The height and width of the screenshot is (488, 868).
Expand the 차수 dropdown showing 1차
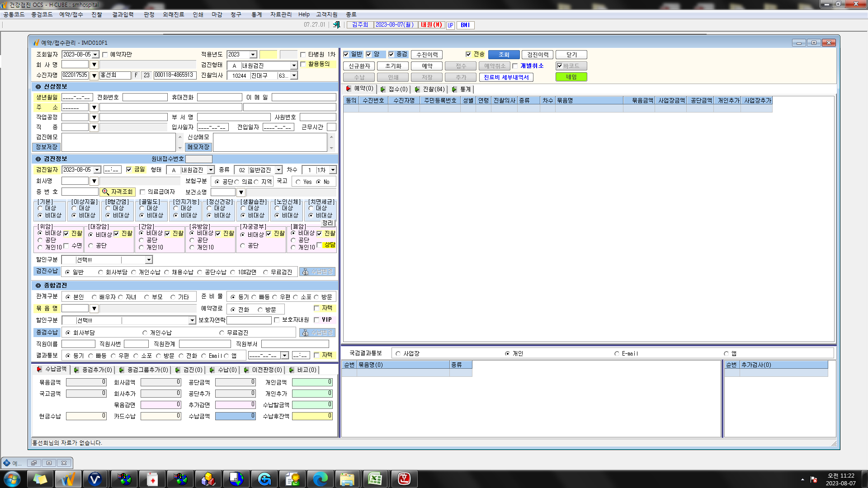tap(333, 170)
